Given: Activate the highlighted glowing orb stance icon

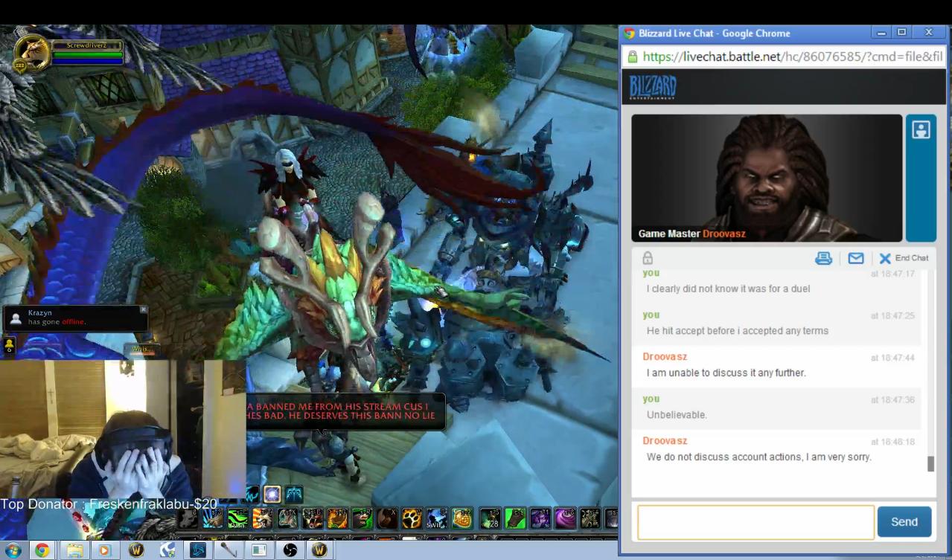Looking at the screenshot, I should 272,494.
